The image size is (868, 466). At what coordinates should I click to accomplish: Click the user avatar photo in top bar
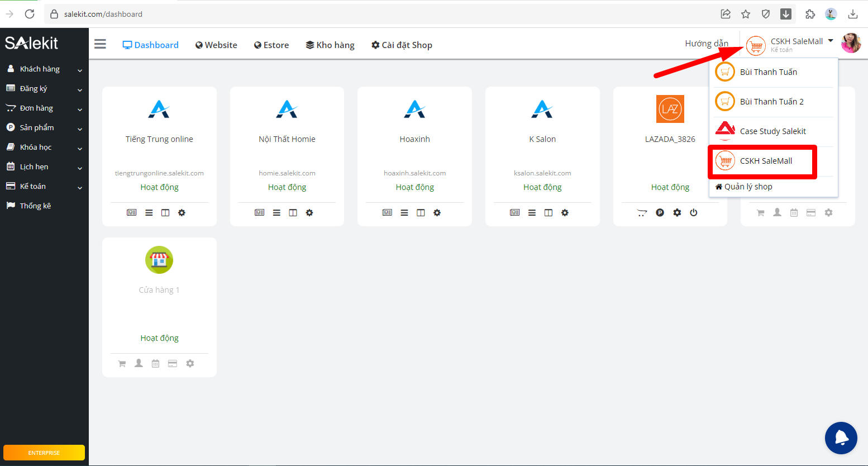(x=851, y=43)
